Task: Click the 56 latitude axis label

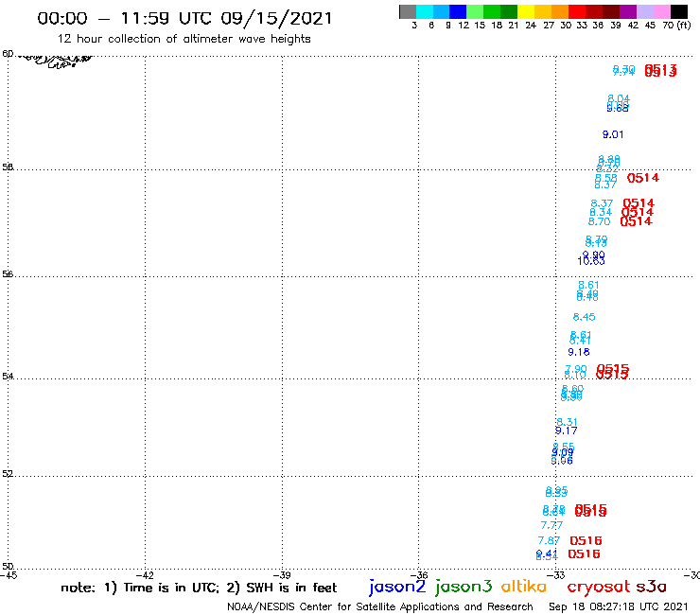Action: point(8,274)
